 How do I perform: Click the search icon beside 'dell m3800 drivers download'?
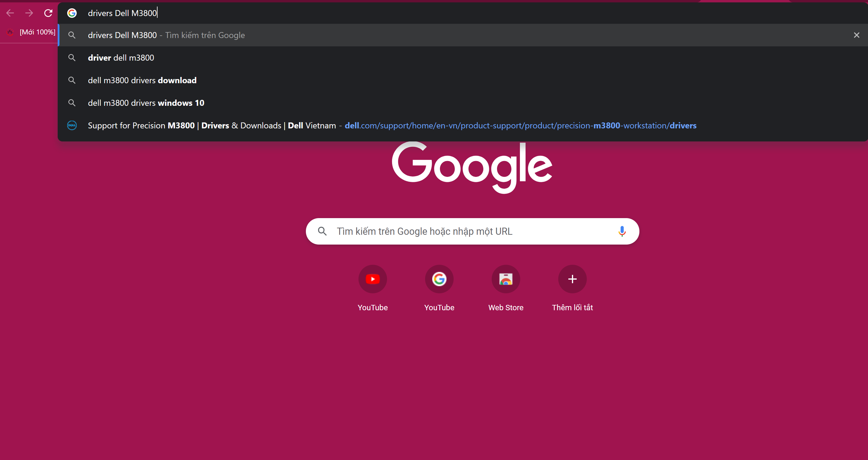point(72,80)
